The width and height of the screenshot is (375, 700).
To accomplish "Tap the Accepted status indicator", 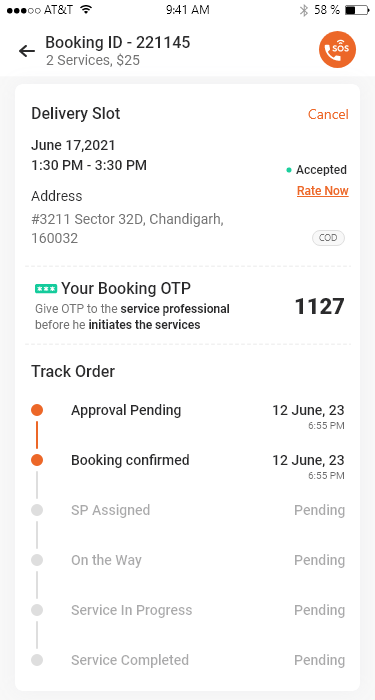I will point(316,170).
